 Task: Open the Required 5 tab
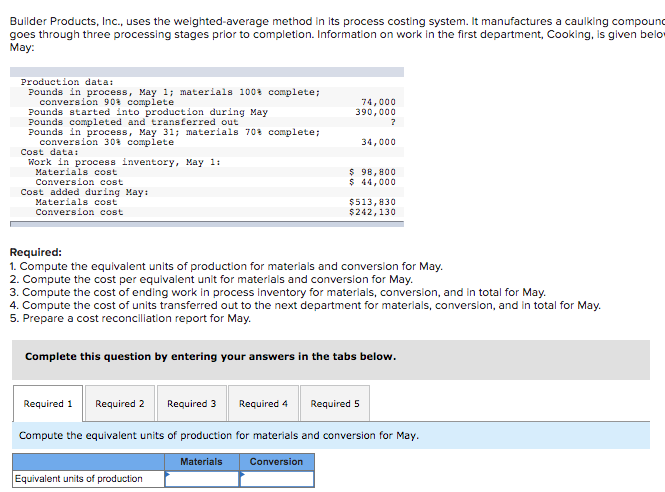click(x=335, y=403)
